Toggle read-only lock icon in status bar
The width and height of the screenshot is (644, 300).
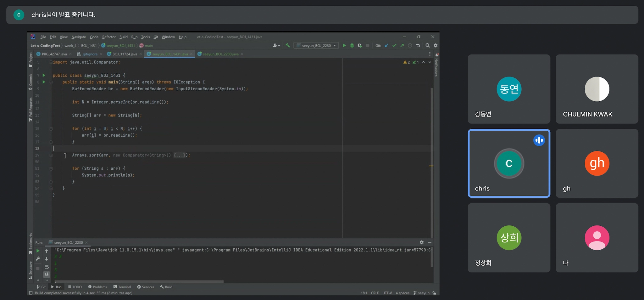coord(434,293)
